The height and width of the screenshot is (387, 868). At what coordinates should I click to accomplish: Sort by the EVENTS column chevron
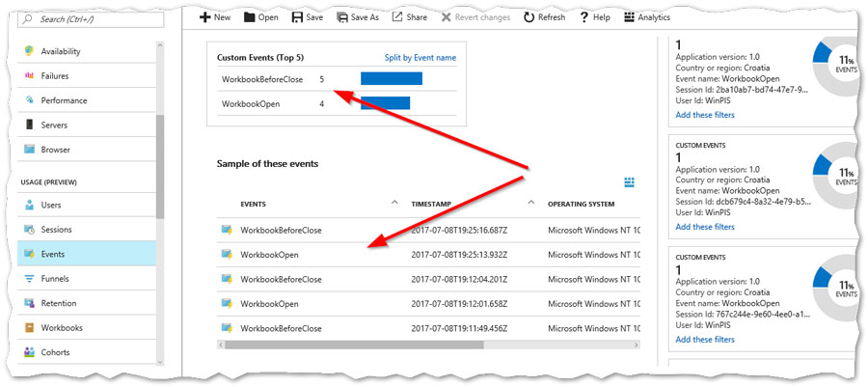tap(394, 203)
